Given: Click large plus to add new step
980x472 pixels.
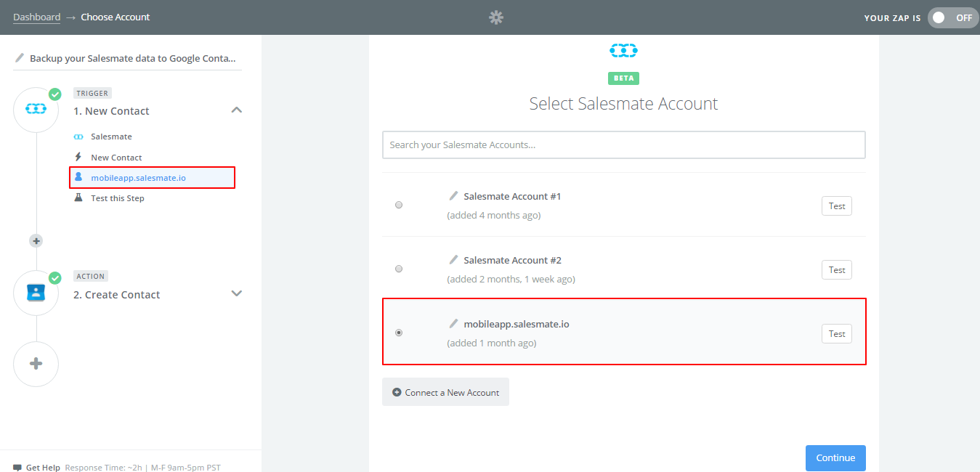Looking at the screenshot, I should 36,364.
